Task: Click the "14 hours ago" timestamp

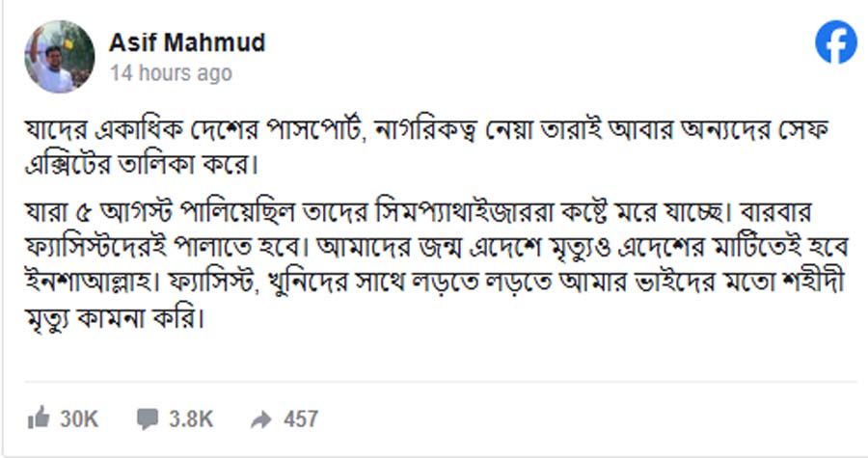Action: point(171,73)
